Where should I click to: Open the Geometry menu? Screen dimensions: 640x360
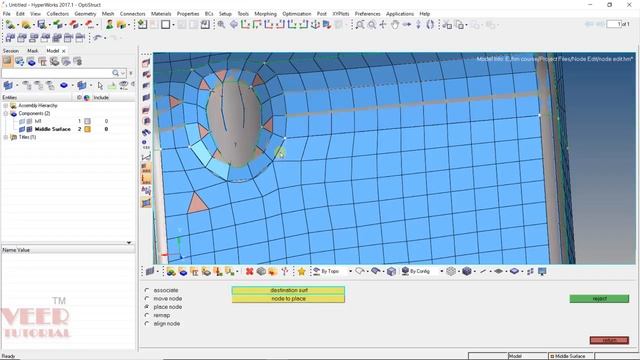click(85, 13)
